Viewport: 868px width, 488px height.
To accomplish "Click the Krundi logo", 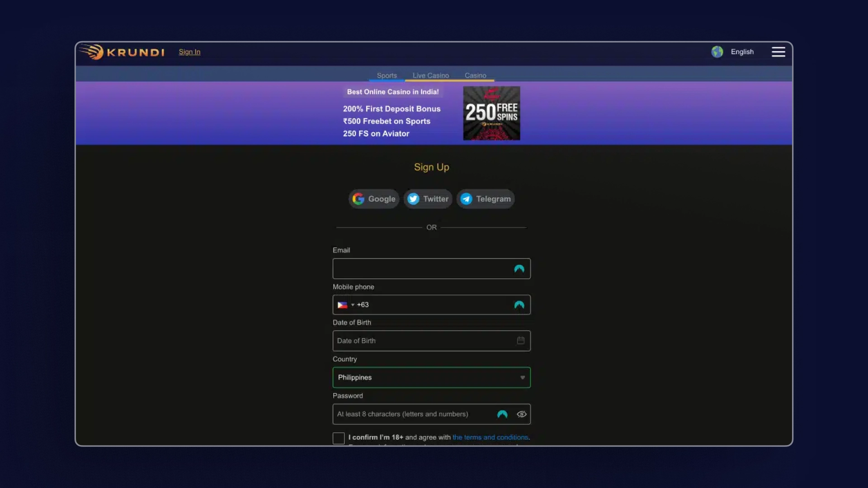I will pos(122,52).
